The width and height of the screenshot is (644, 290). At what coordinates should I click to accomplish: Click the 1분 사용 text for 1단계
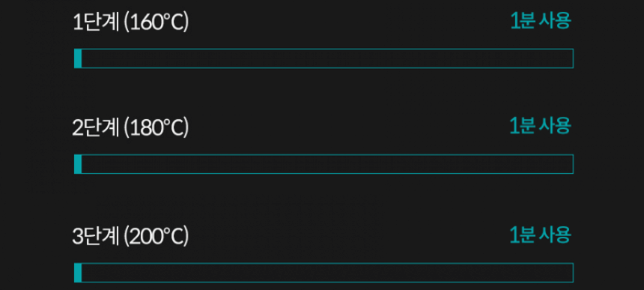[x=540, y=20]
